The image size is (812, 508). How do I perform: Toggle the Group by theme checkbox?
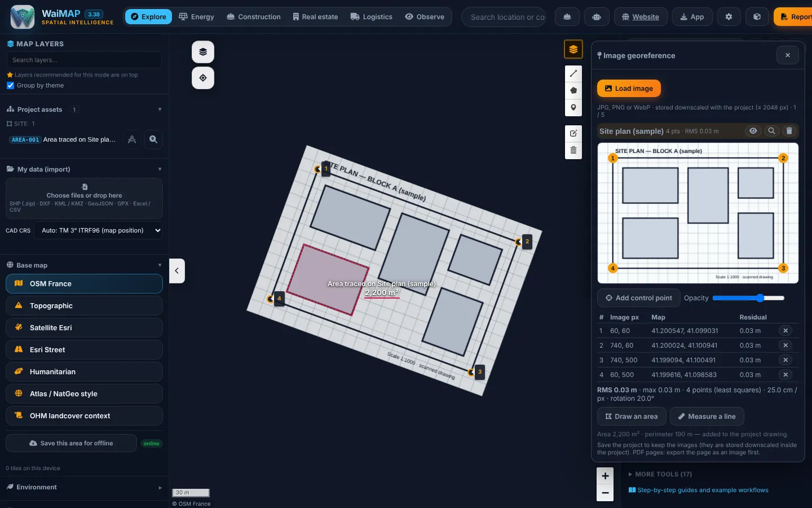click(x=10, y=86)
